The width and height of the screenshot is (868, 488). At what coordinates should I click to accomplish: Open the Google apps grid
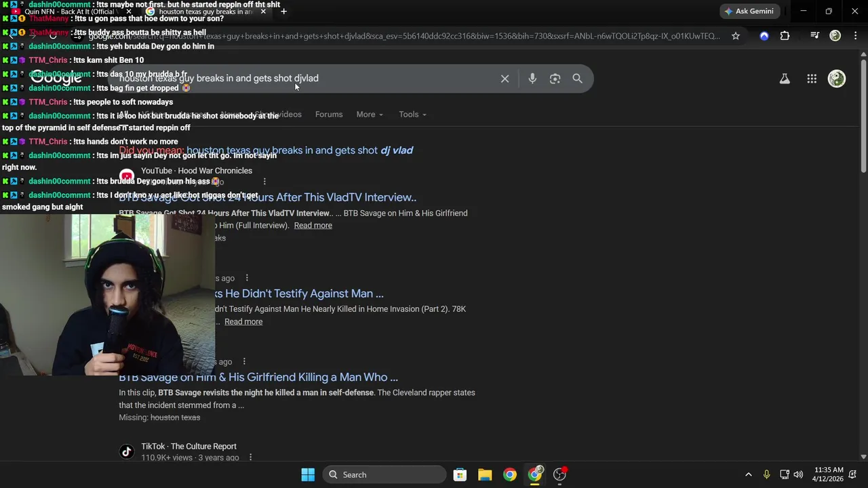[x=812, y=79]
